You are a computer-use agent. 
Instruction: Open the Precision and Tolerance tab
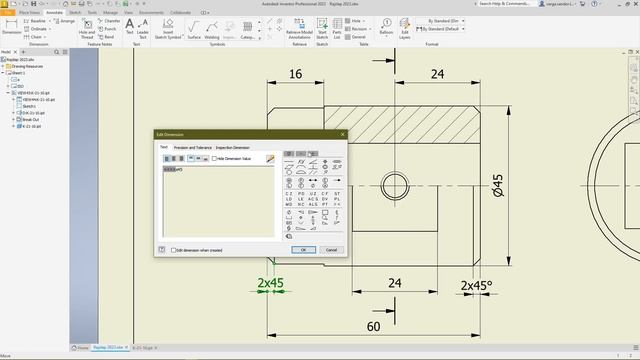pos(193,147)
